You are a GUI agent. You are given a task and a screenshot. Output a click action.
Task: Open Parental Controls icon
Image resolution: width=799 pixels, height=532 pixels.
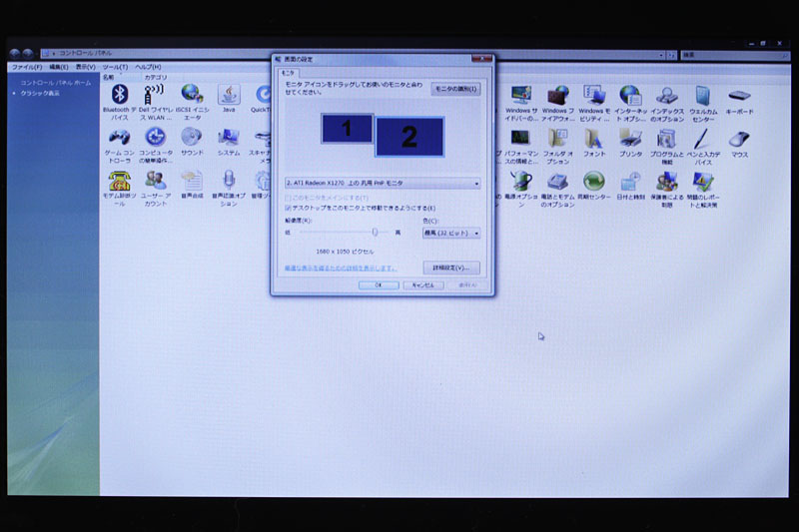666,182
